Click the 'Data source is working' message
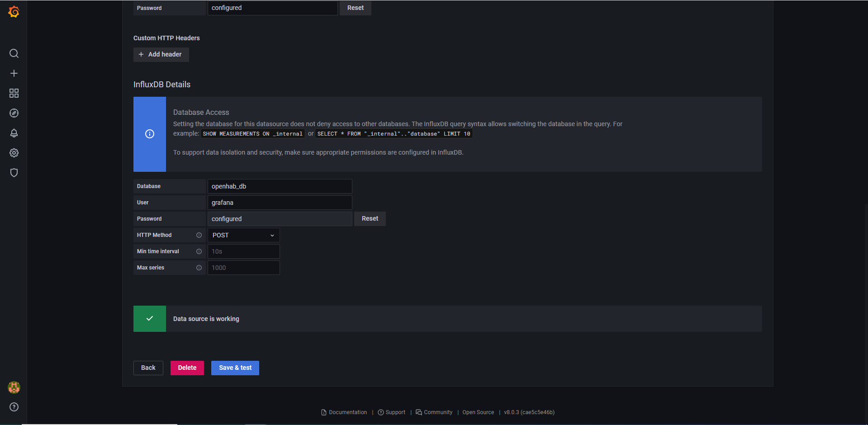The width and height of the screenshot is (868, 425). coord(206,319)
